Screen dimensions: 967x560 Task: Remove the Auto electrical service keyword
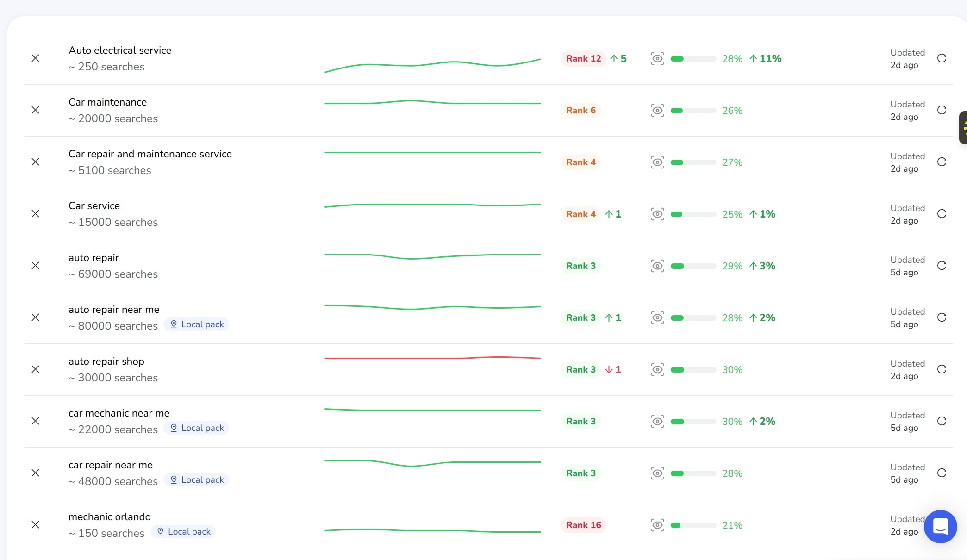click(x=35, y=58)
